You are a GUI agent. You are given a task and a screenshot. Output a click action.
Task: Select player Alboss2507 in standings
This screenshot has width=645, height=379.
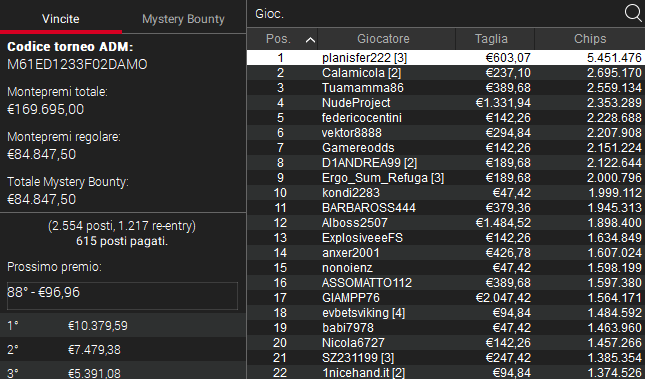tap(446, 223)
